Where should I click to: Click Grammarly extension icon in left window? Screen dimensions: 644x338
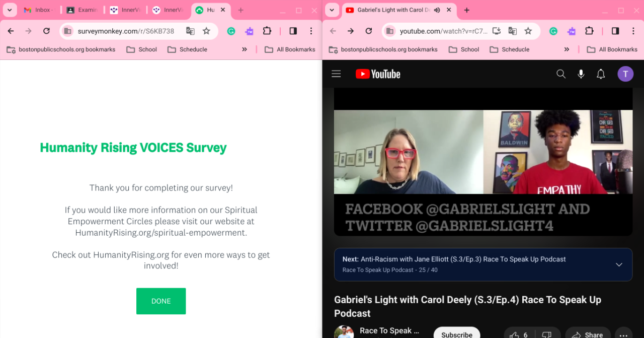click(231, 31)
